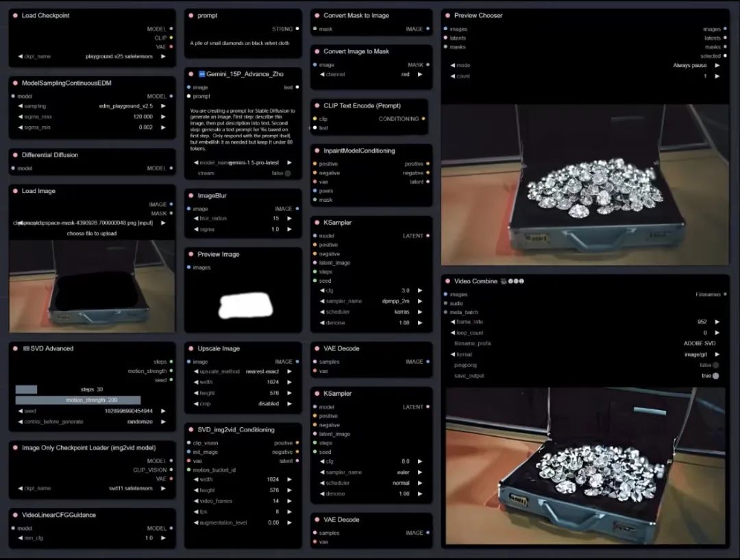Click the MODEL output socket on Load Checkpoint
The height and width of the screenshot is (560, 740).
[171, 29]
